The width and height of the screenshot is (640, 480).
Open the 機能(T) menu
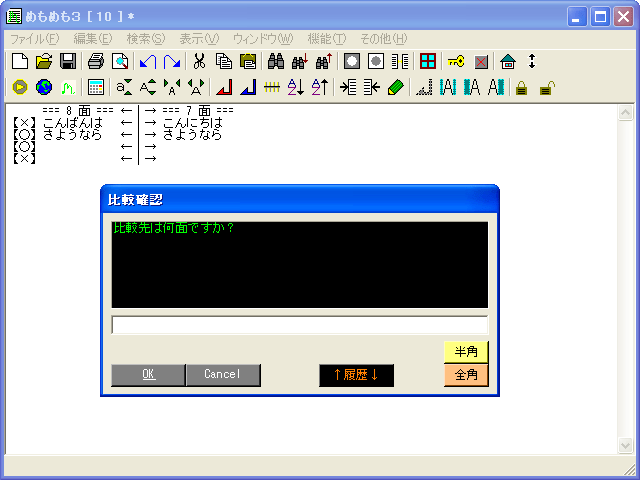[327, 39]
